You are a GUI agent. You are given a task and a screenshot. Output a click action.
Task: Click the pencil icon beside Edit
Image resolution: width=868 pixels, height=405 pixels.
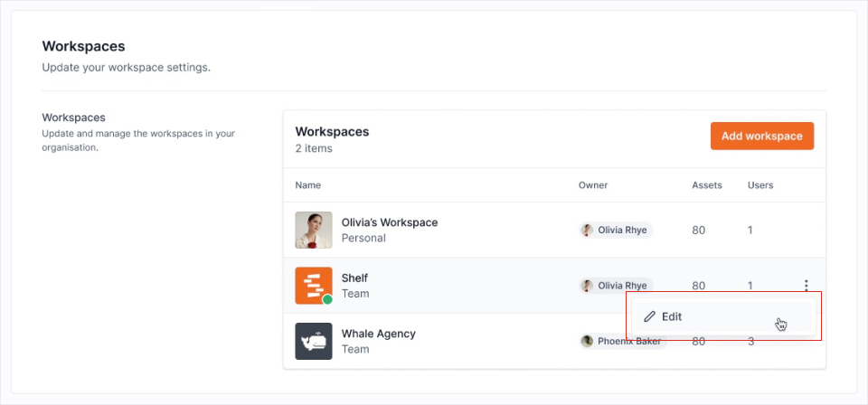(649, 317)
